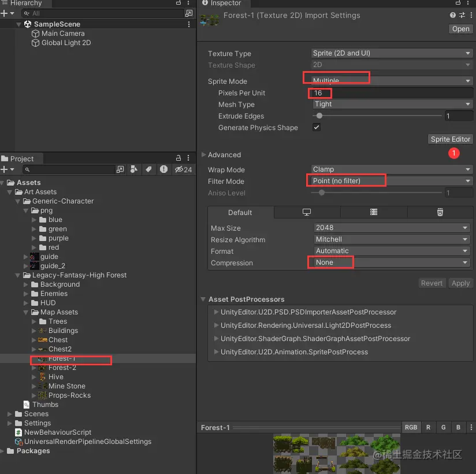Adjust the Aniso Level slider
476x474 pixels.
point(322,192)
